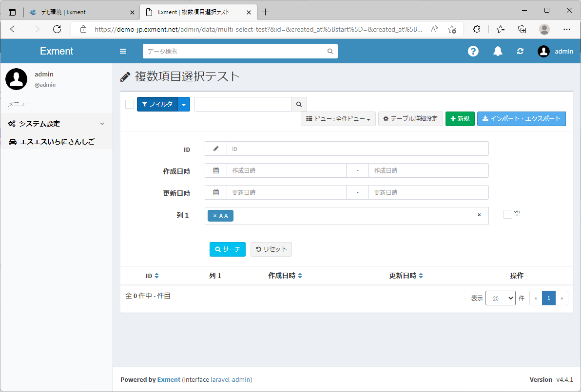Focus 作成日時 end date field
This screenshot has width=581, height=392.
point(428,170)
